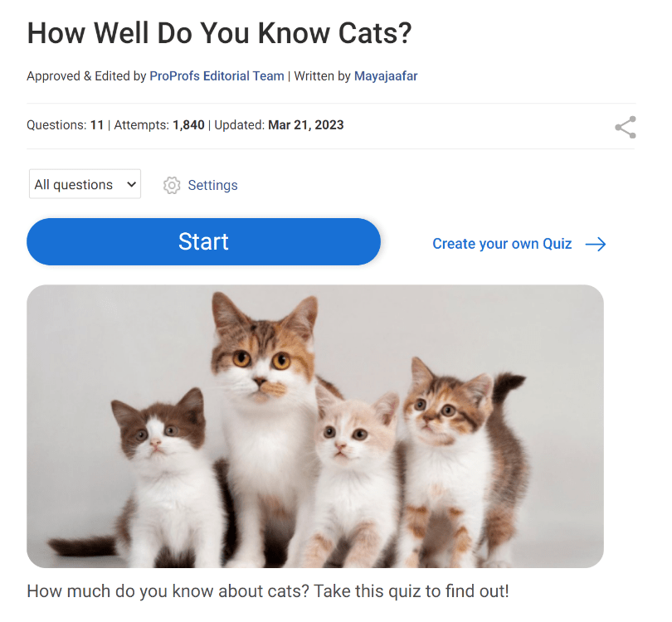Click the Settings gear icon
This screenshot has height=622, width=672.
(x=172, y=185)
